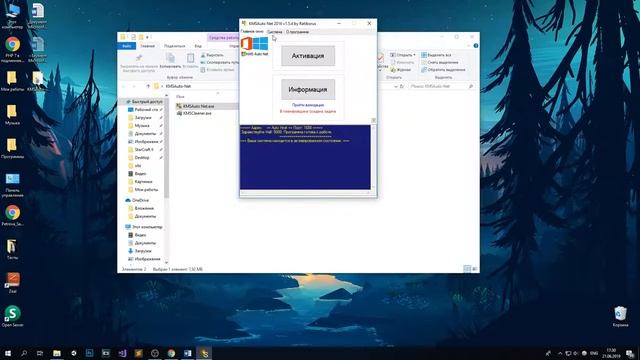Screen dimensions: 640x360
Task: Switch to the Главная ribbon tab in Explorer
Action: tap(147, 46)
